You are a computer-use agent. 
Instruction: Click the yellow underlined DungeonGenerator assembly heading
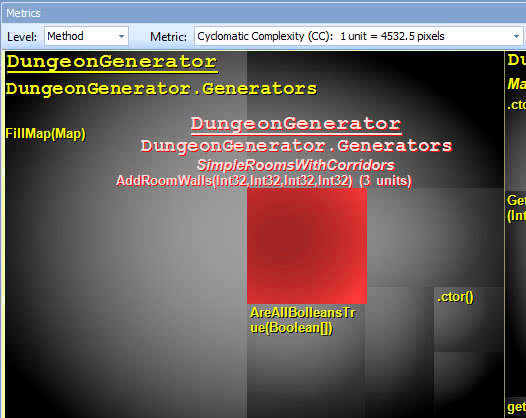pos(112,62)
